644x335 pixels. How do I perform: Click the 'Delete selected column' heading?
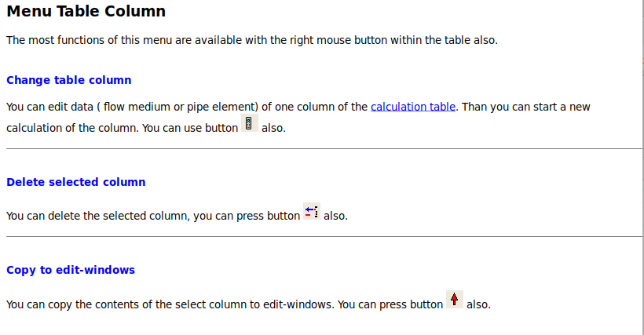click(76, 182)
